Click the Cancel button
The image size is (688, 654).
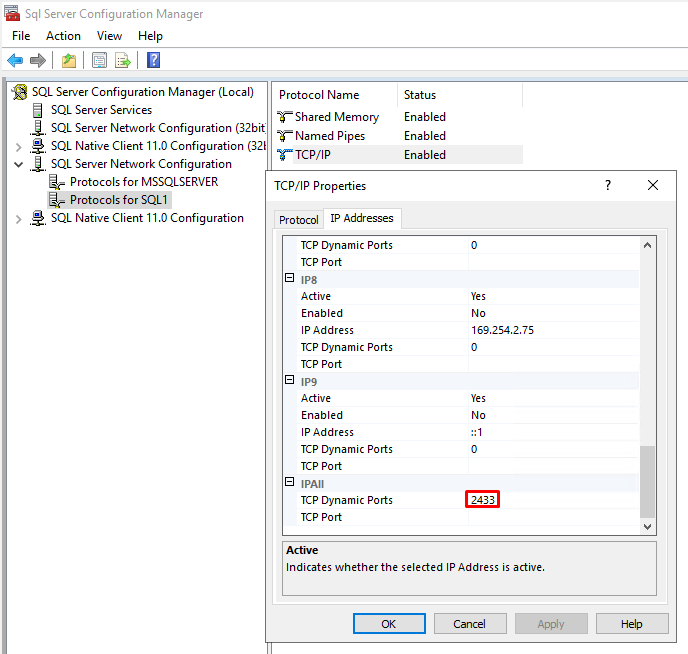tap(469, 623)
